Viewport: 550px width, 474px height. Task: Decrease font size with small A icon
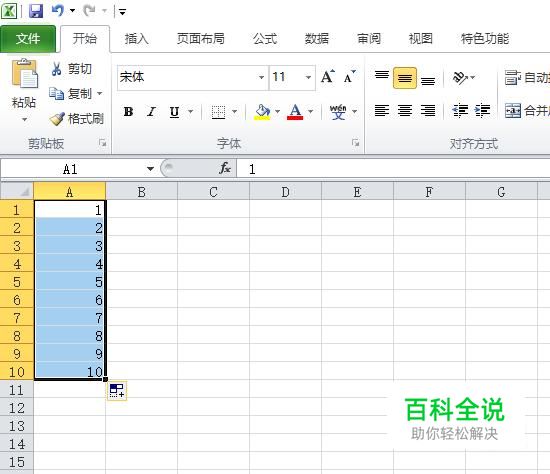point(350,76)
